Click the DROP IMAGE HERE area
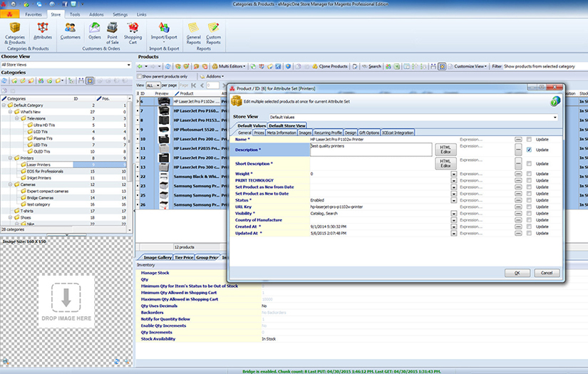 click(x=66, y=302)
